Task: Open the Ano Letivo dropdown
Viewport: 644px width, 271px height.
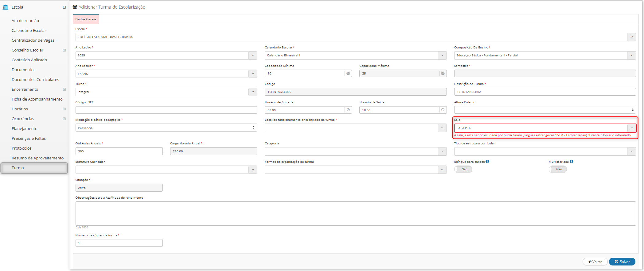Action: pos(253,55)
